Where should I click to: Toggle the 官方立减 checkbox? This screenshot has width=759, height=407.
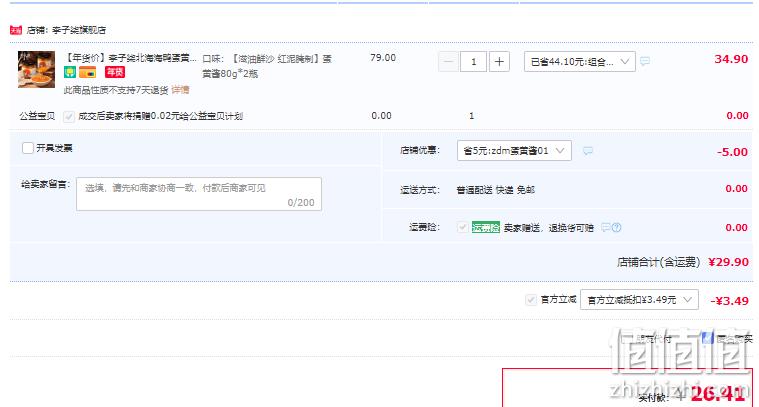point(531,300)
